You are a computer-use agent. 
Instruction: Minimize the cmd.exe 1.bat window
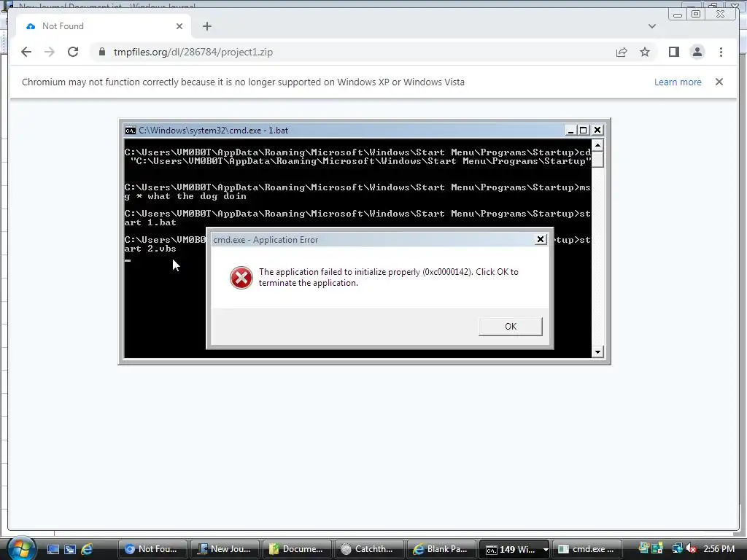click(570, 131)
